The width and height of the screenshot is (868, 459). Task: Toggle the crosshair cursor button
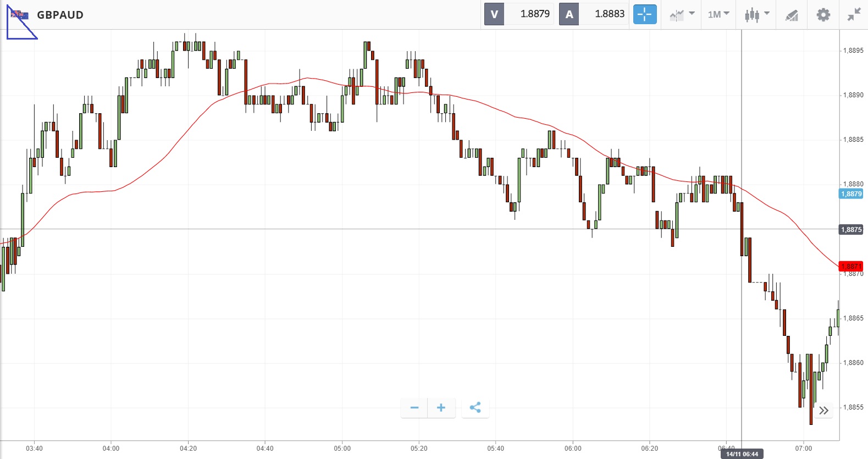click(644, 14)
